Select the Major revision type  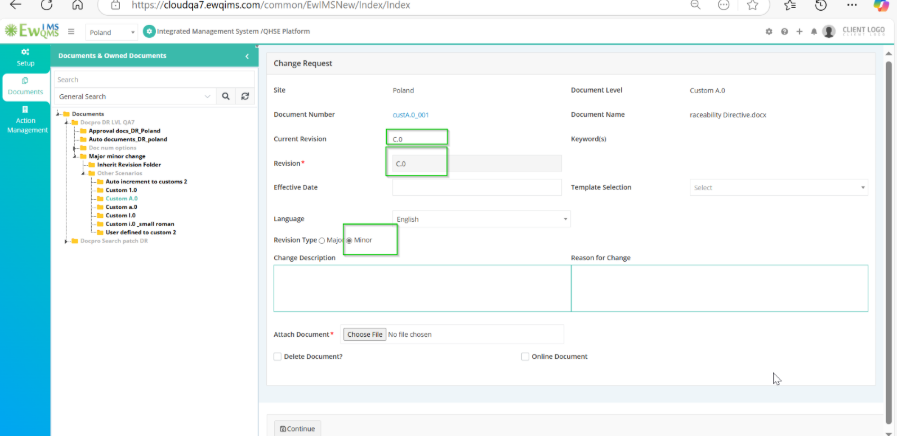(x=322, y=241)
